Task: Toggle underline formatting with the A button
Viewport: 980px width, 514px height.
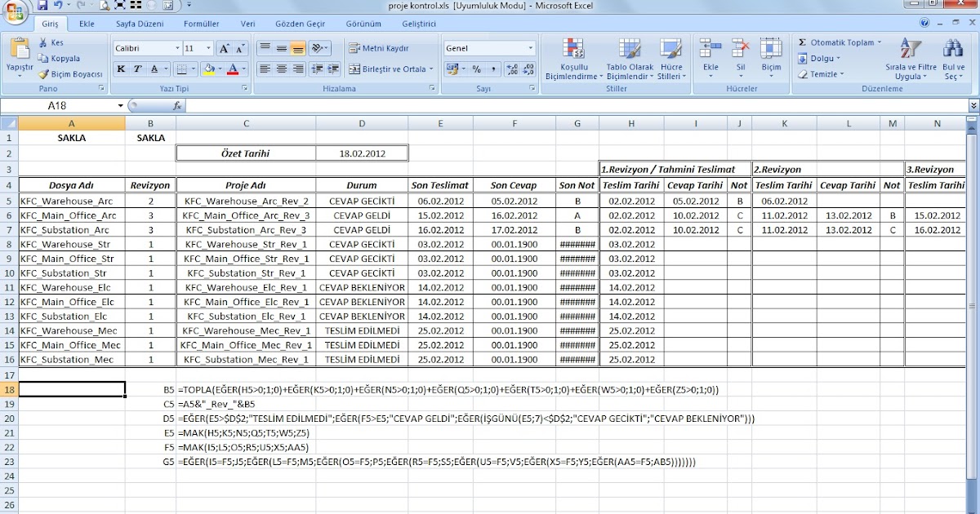Action: (x=154, y=68)
